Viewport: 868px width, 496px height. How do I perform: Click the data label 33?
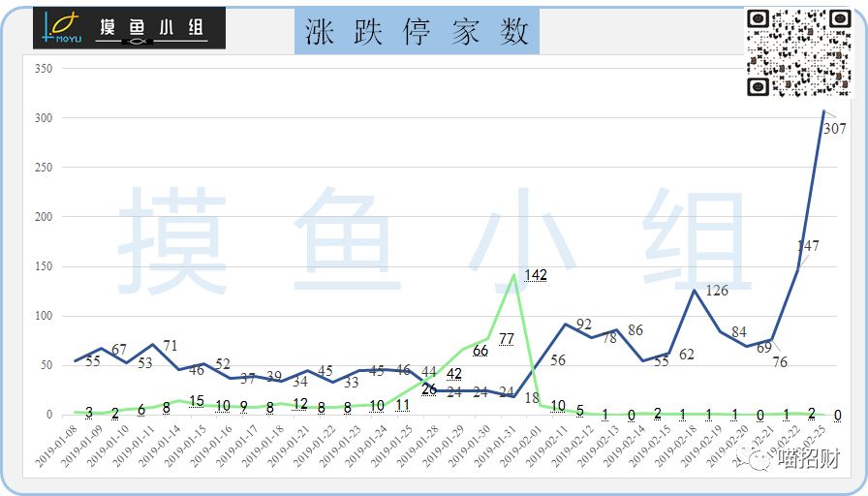pos(351,383)
